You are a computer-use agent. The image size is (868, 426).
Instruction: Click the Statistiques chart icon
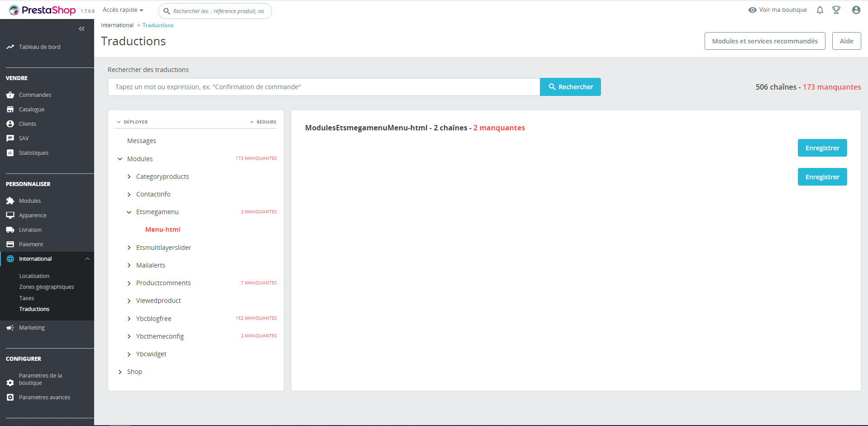(10, 153)
